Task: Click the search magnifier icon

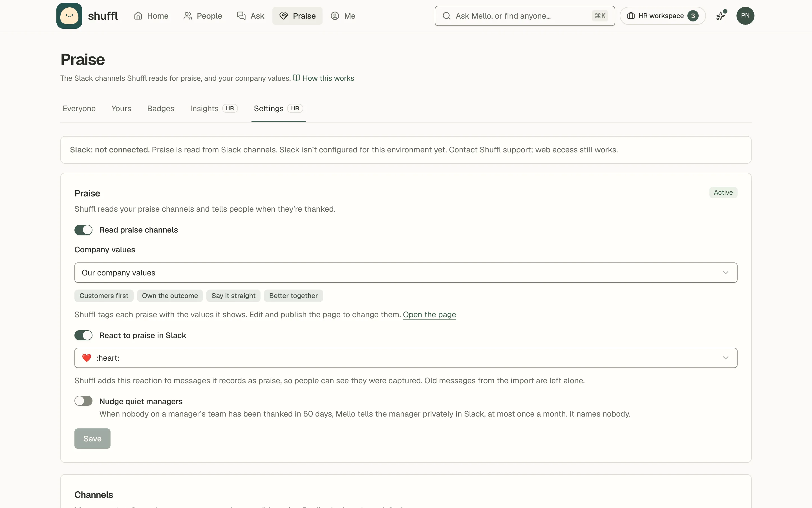Action: [x=446, y=16]
